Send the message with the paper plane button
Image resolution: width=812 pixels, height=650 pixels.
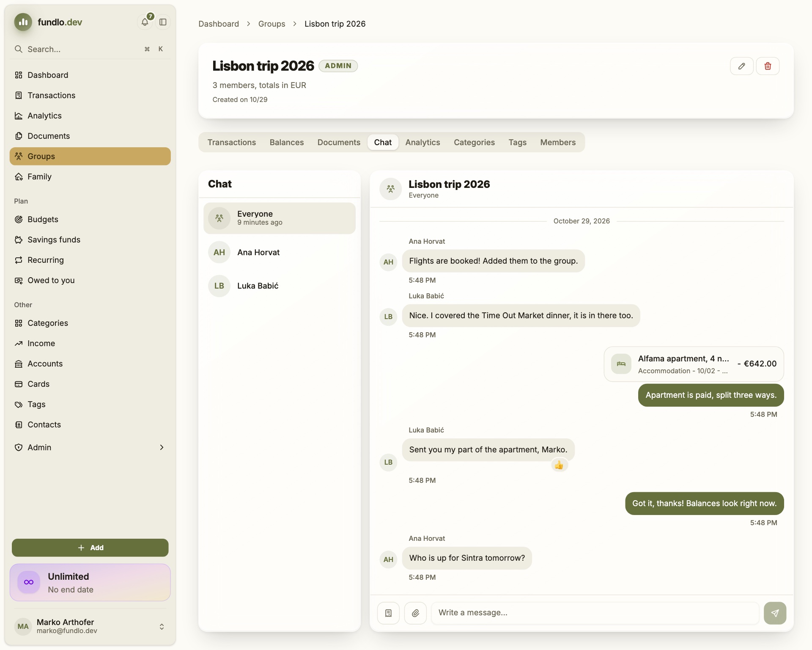[x=775, y=613]
